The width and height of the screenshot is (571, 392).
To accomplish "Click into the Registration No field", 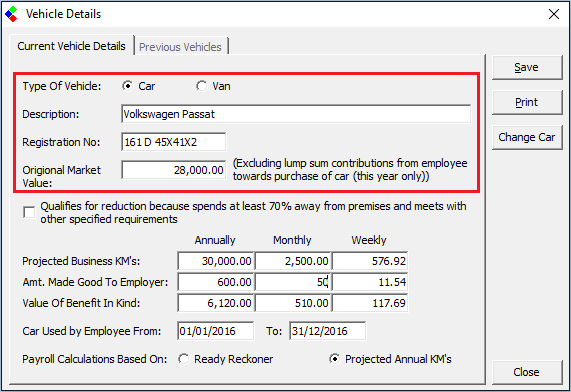I will pyautogui.click(x=173, y=142).
